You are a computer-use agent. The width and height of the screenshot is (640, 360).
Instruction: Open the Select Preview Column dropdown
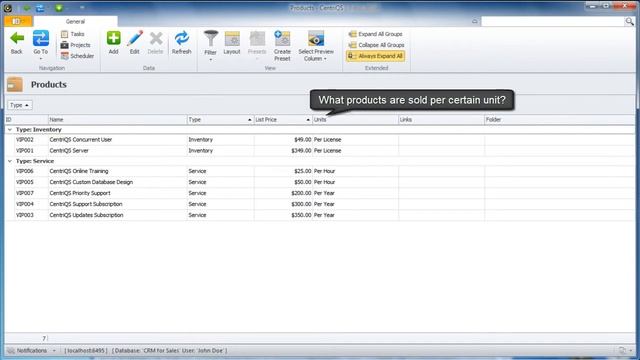pos(316,46)
